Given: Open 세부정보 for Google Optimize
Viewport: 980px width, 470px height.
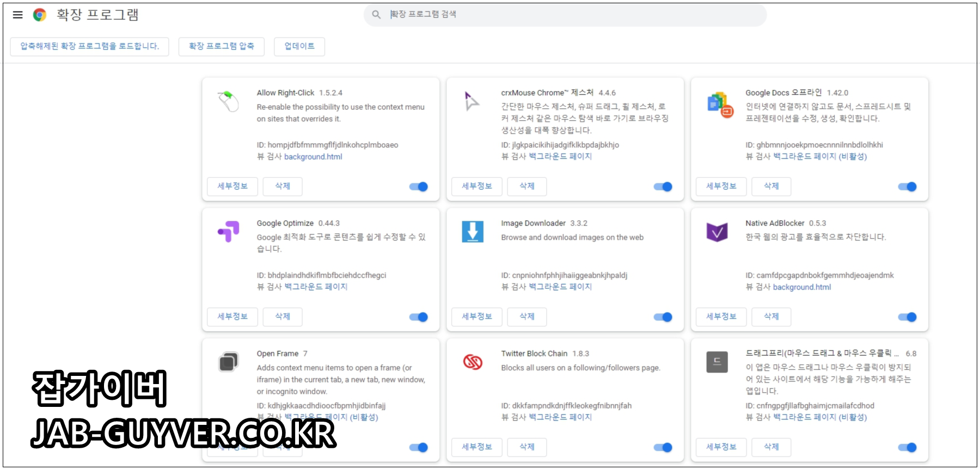Looking at the screenshot, I should (x=232, y=317).
